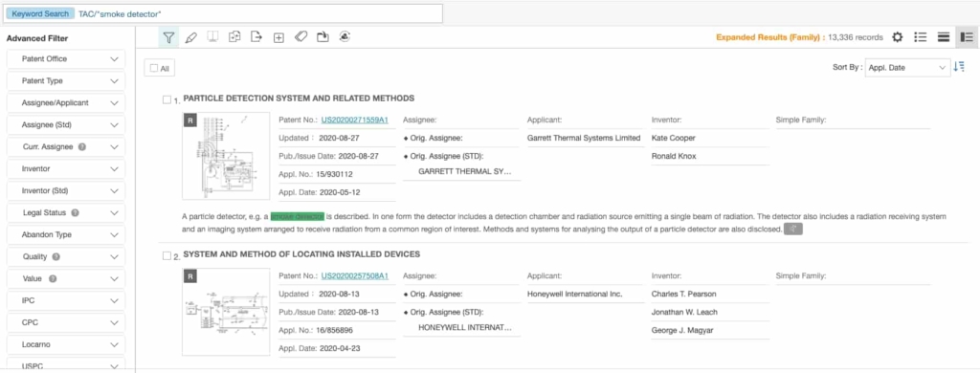Click inventor name Charles T. Pearson
Image resolution: width=980 pixels, height=373 pixels.
683,294
